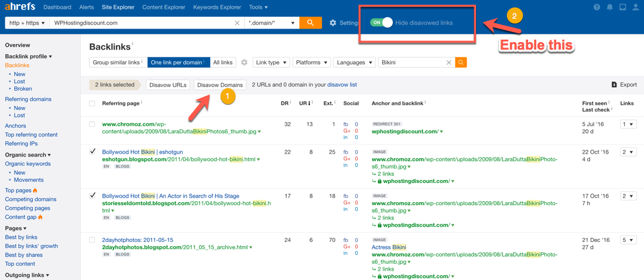Open Settings gear in top bar
644x280 pixels.
[333, 23]
